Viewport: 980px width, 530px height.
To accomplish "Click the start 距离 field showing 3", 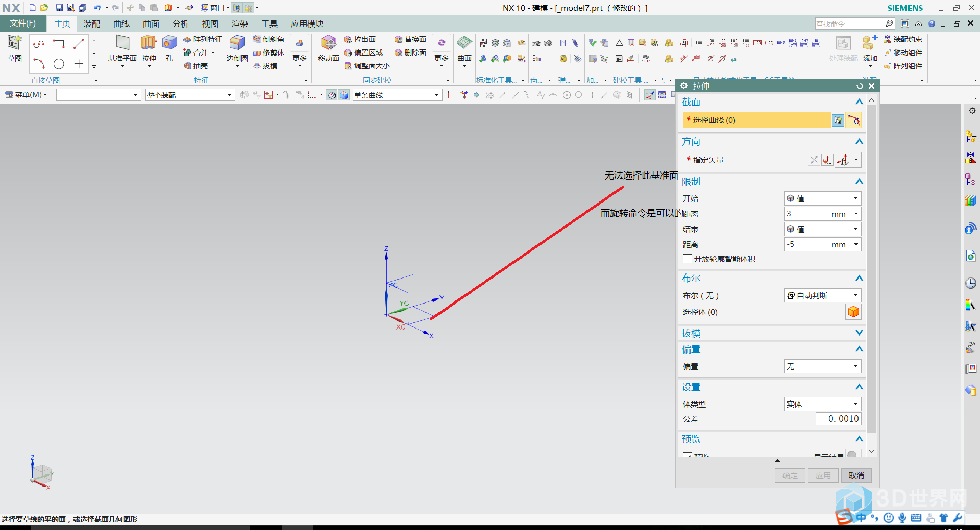I will 822,214.
